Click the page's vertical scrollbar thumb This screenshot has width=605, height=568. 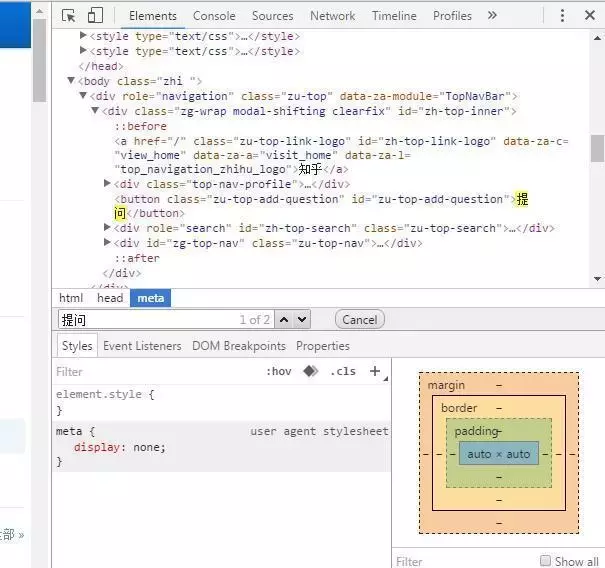pos(39,61)
